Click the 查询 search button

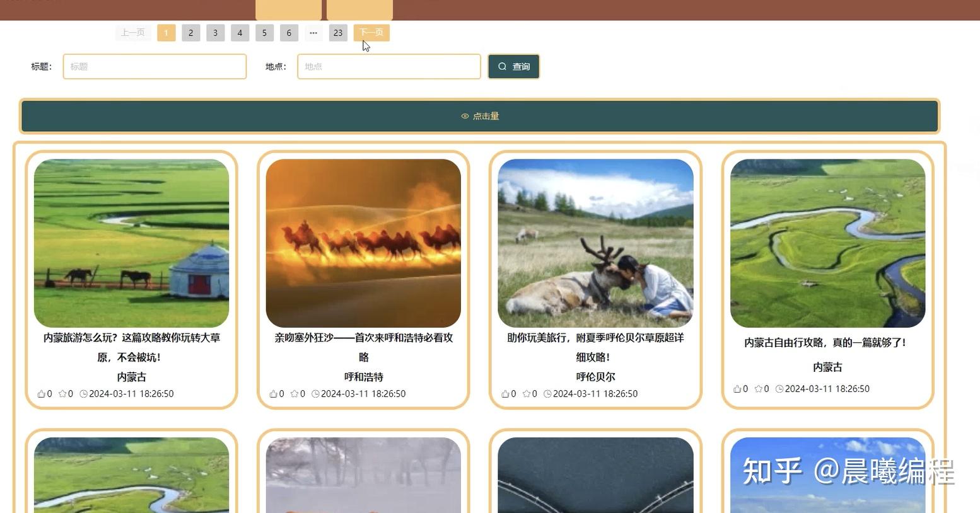[x=513, y=66]
